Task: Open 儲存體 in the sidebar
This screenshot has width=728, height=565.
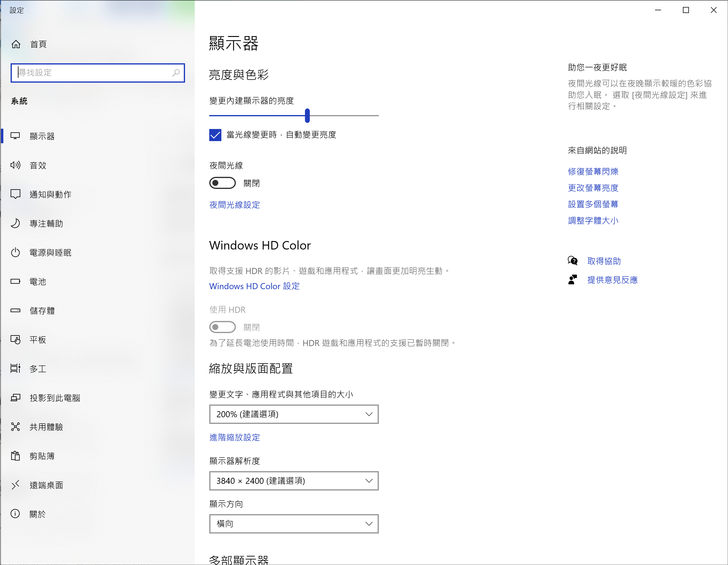Action: click(x=42, y=311)
